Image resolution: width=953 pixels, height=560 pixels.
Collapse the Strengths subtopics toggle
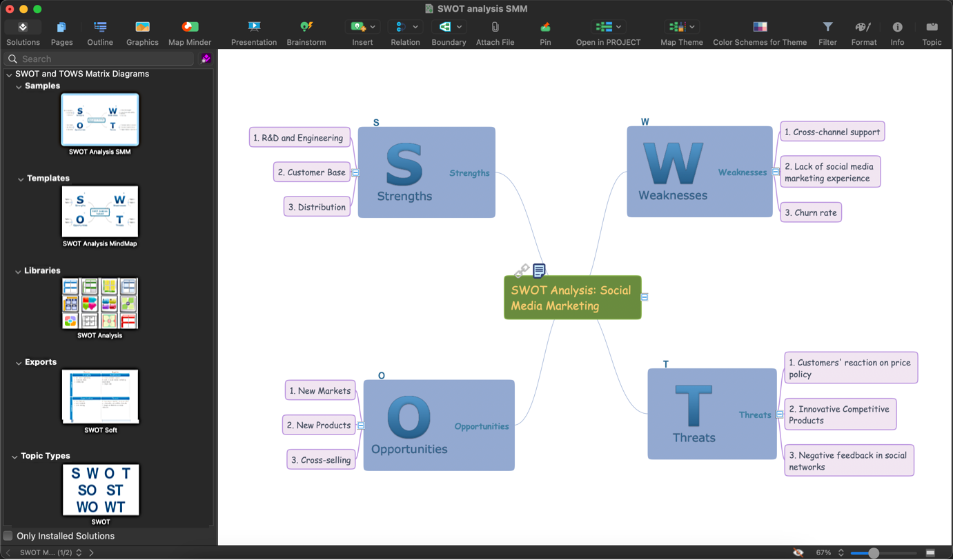point(355,173)
